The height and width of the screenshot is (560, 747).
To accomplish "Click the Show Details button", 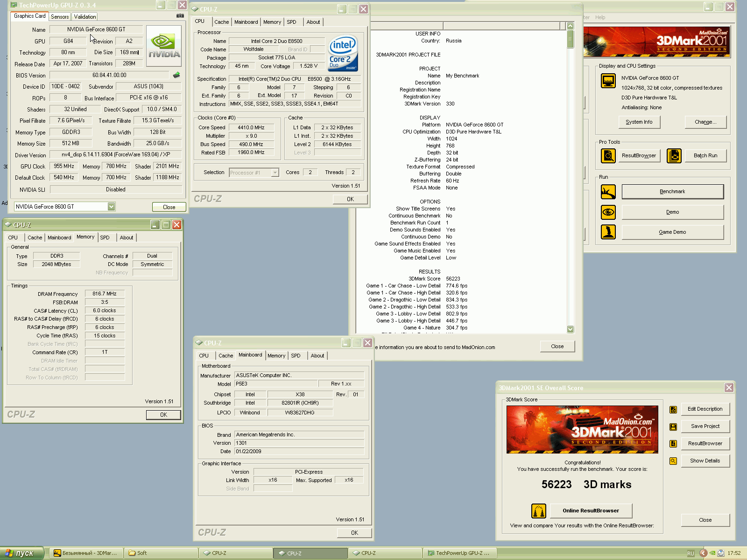I will [x=705, y=461].
